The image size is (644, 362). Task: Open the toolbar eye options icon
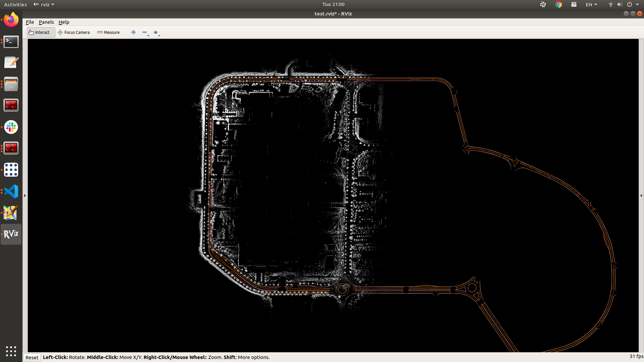pyautogui.click(x=156, y=32)
